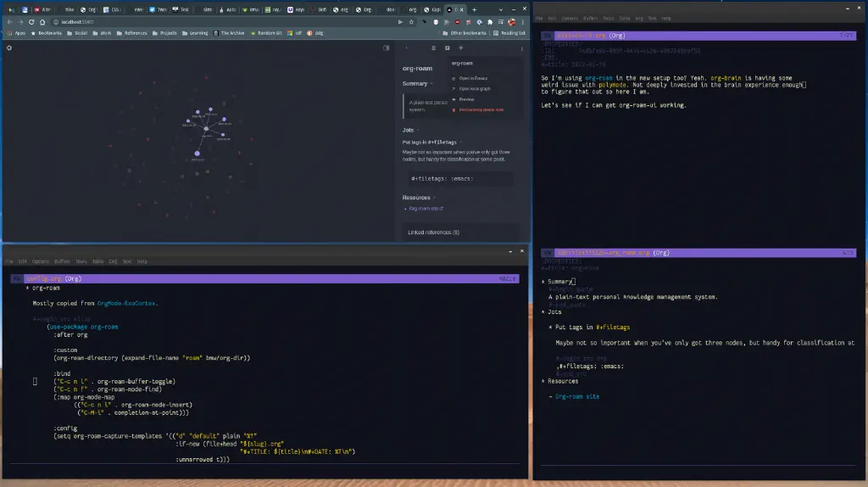Follow the polymode link in daily note

pyautogui.click(x=612, y=85)
